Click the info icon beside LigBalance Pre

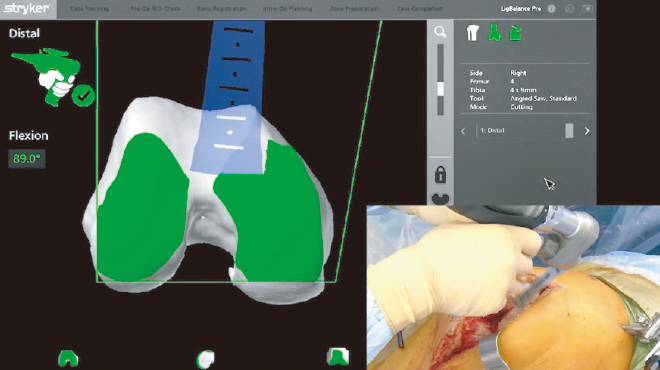551,9
